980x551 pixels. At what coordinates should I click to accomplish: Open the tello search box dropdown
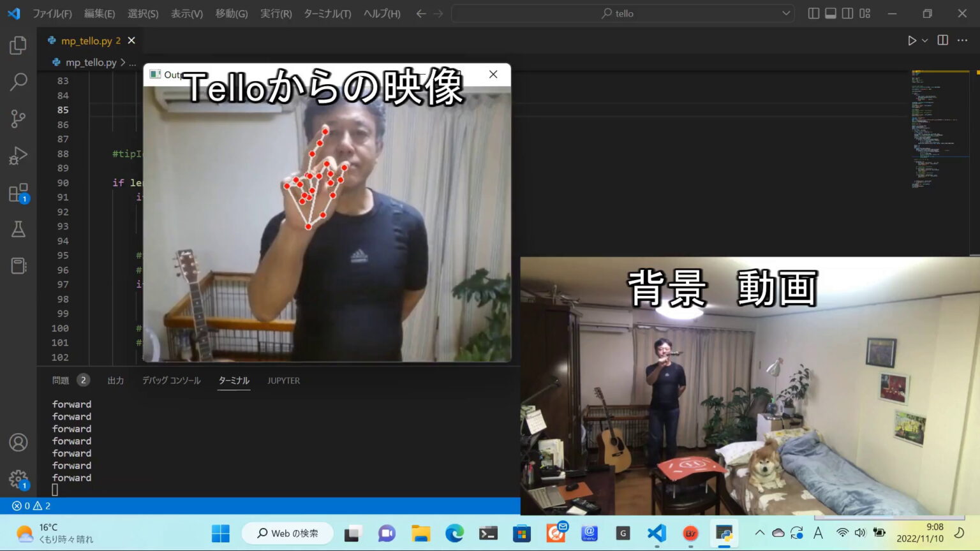click(x=785, y=13)
